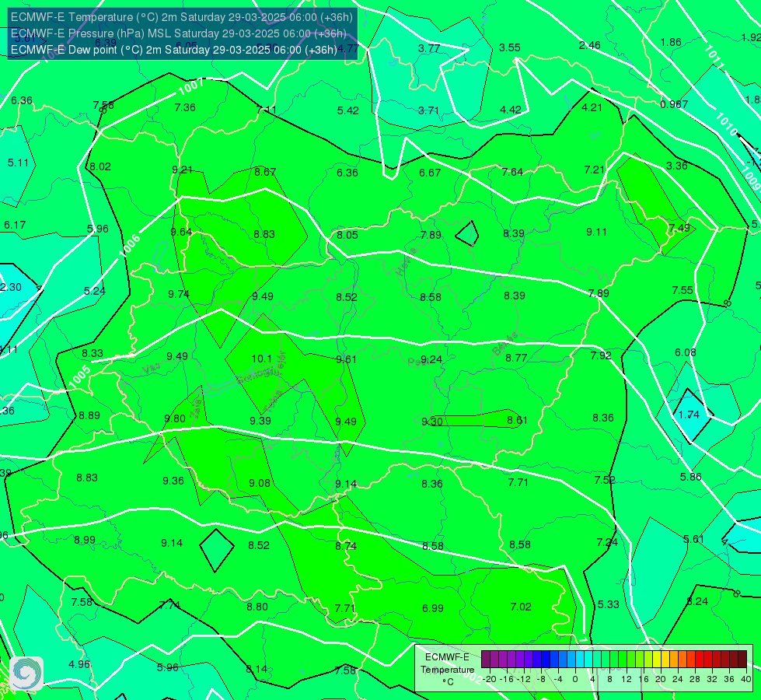Click the 7.55 temperature value
Image resolution: width=761 pixels, height=700 pixels.
[x=682, y=290]
